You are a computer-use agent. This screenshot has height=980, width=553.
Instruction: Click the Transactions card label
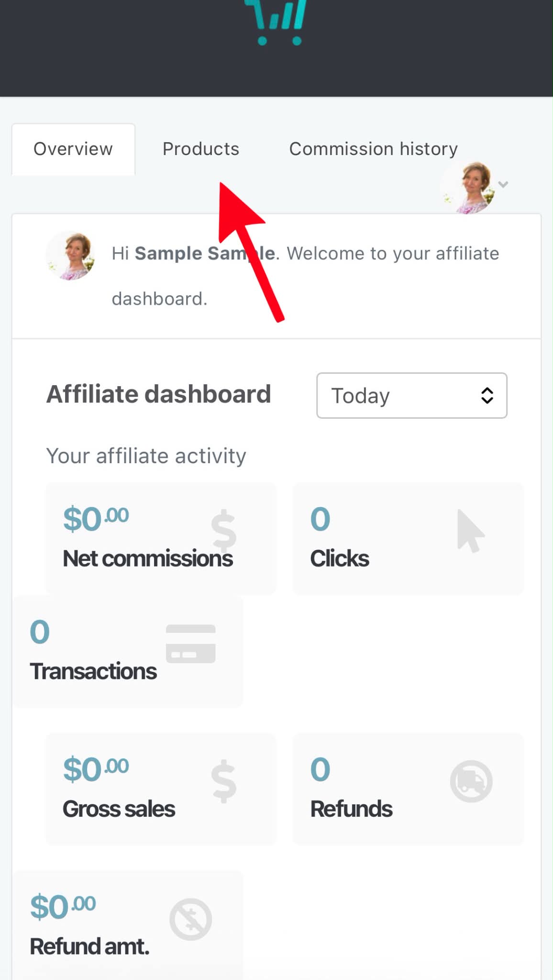(93, 671)
